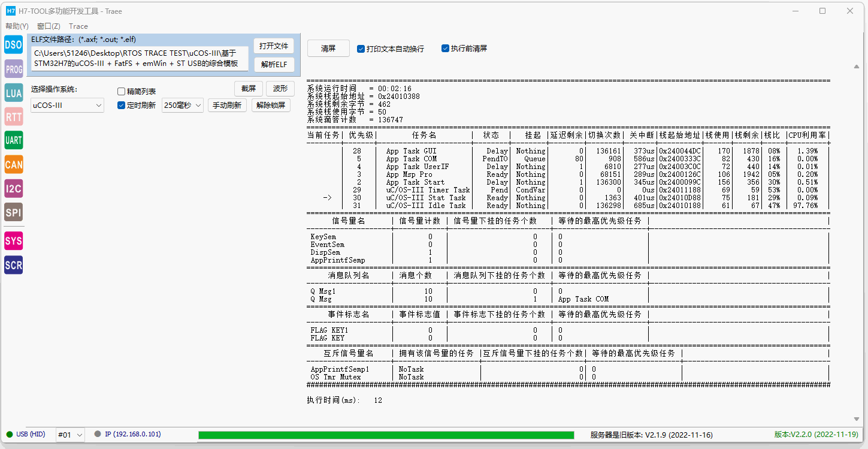
Task: Click the AppPrintfSemp semaphore row
Action: 568,260
